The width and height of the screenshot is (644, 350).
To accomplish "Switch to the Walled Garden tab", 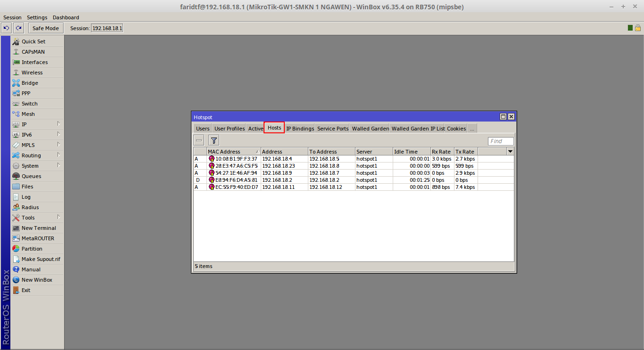I will click(x=370, y=129).
